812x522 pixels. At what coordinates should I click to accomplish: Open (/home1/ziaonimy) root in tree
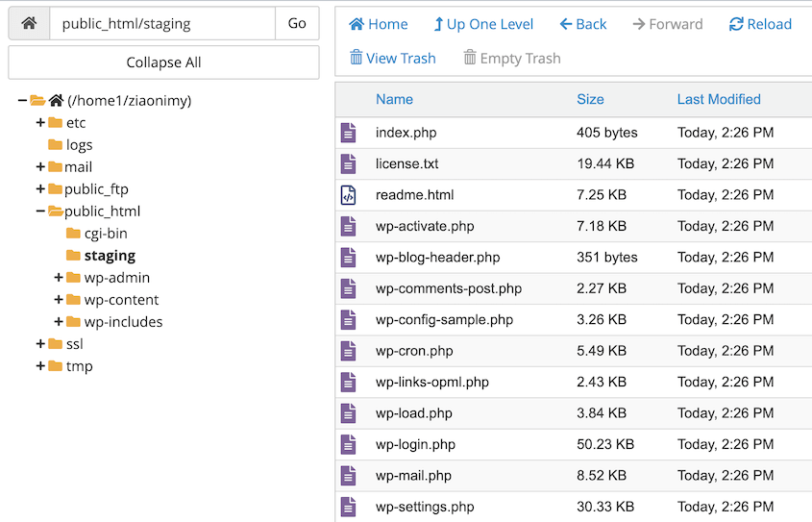(130, 101)
